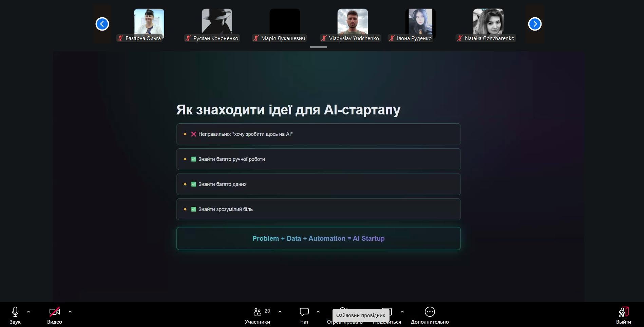Select Vladyslav Yudchenko video thumbnail
This screenshot has width=644, height=327.
353,24
